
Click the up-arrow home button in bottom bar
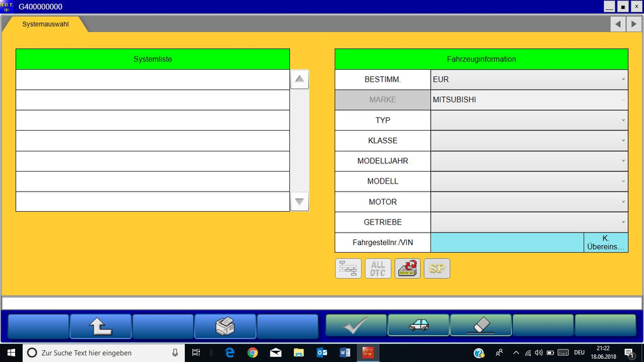coord(101,326)
